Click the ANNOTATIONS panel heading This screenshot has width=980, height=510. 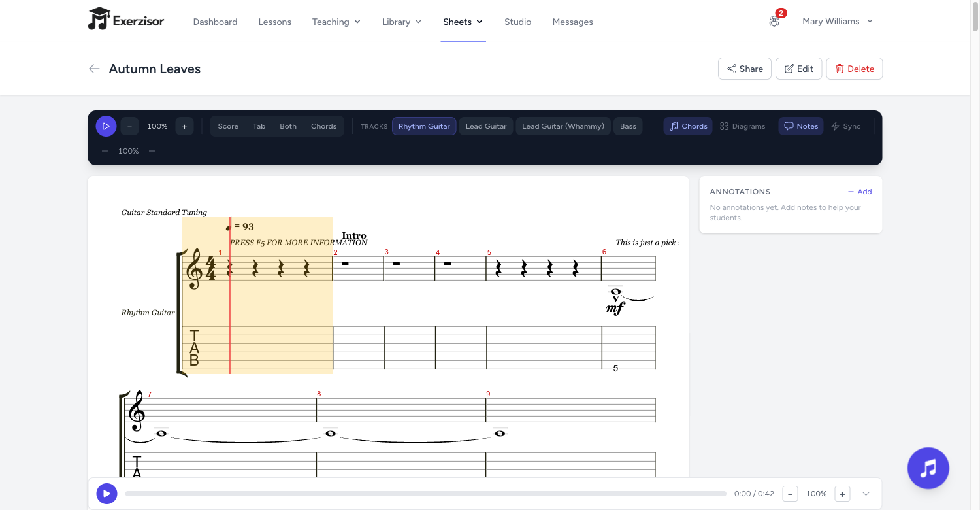point(740,192)
